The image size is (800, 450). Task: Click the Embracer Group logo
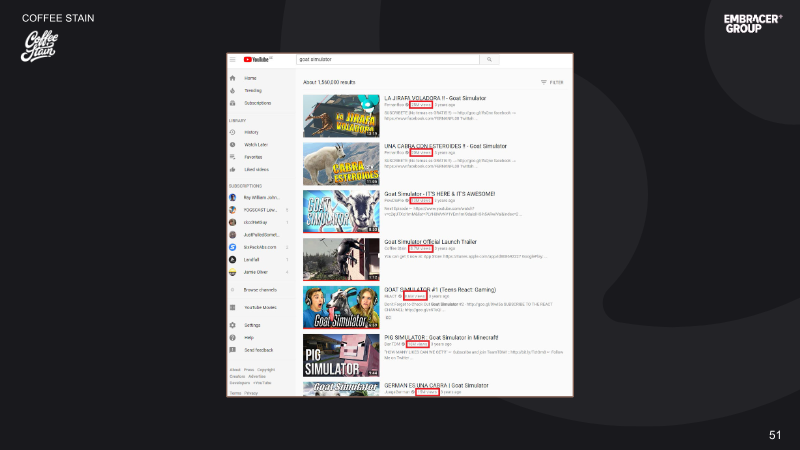tap(753, 24)
